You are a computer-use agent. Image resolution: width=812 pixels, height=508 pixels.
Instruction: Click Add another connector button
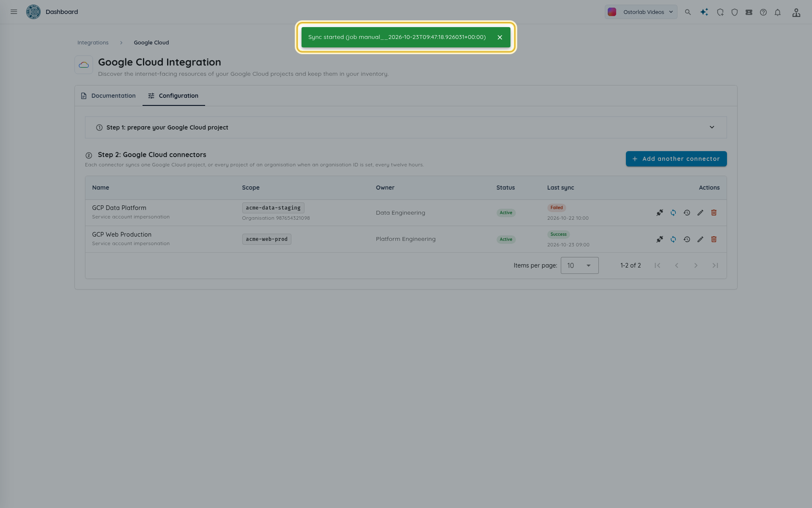pos(676,159)
